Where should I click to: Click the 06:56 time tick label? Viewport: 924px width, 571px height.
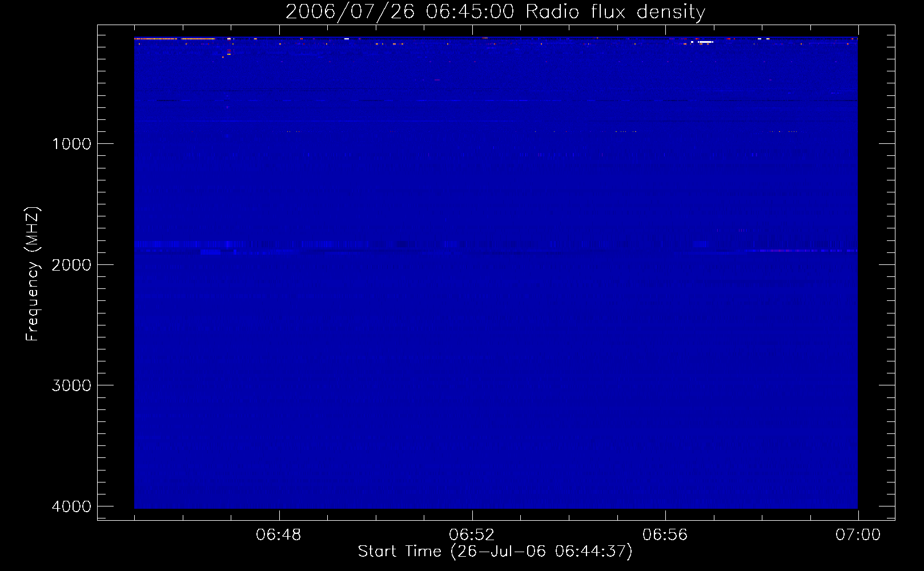pos(665,535)
